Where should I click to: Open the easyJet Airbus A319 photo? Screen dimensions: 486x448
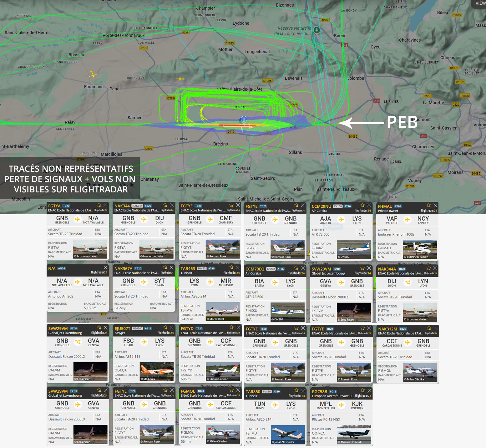pos(156,371)
